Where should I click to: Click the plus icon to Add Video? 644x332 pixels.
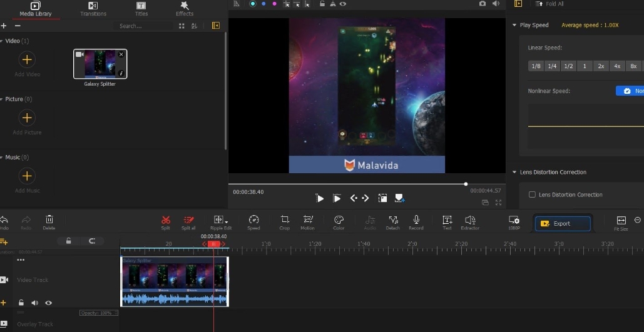click(27, 59)
